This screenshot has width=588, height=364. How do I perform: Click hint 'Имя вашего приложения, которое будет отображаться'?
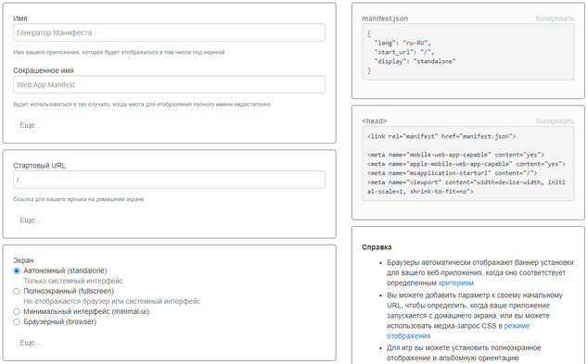point(119,52)
